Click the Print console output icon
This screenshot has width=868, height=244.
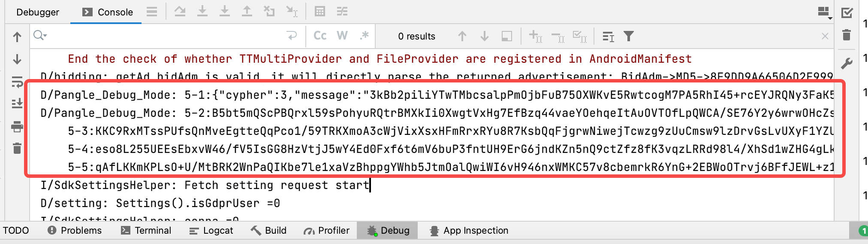coord(17,126)
